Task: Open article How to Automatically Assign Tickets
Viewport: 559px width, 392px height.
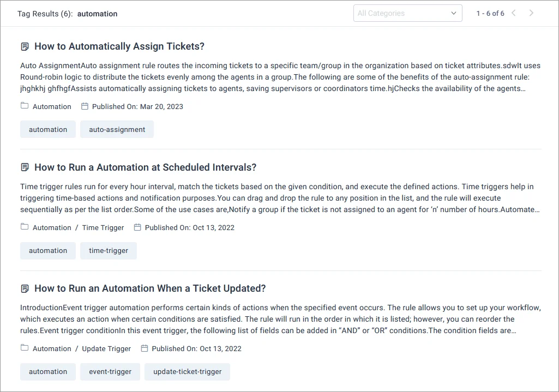Action: 119,46
